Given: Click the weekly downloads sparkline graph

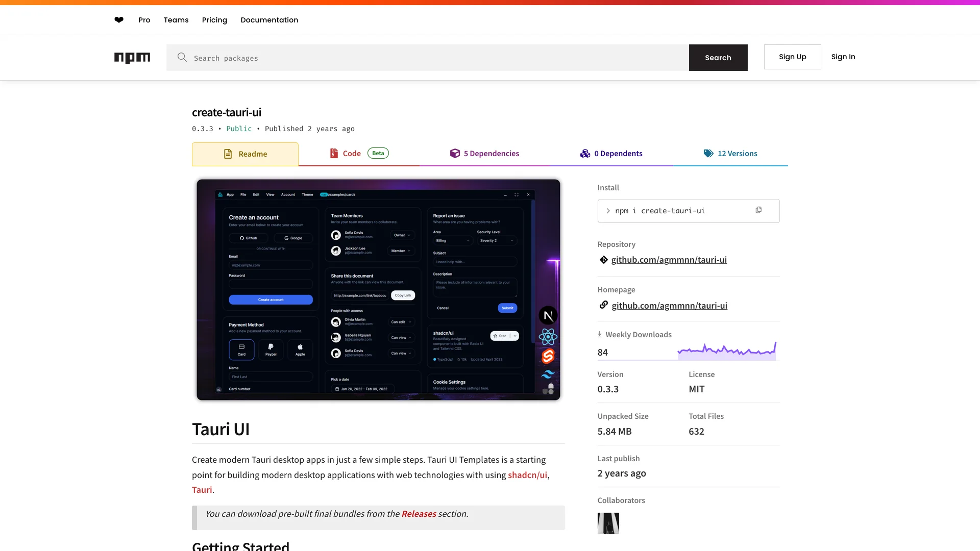Looking at the screenshot, I should (727, 350).
